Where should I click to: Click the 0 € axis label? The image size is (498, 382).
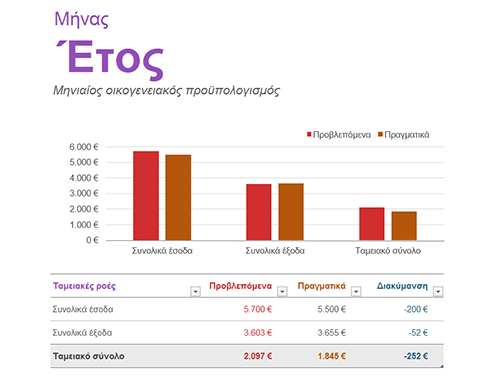click(x=92, y=240)
